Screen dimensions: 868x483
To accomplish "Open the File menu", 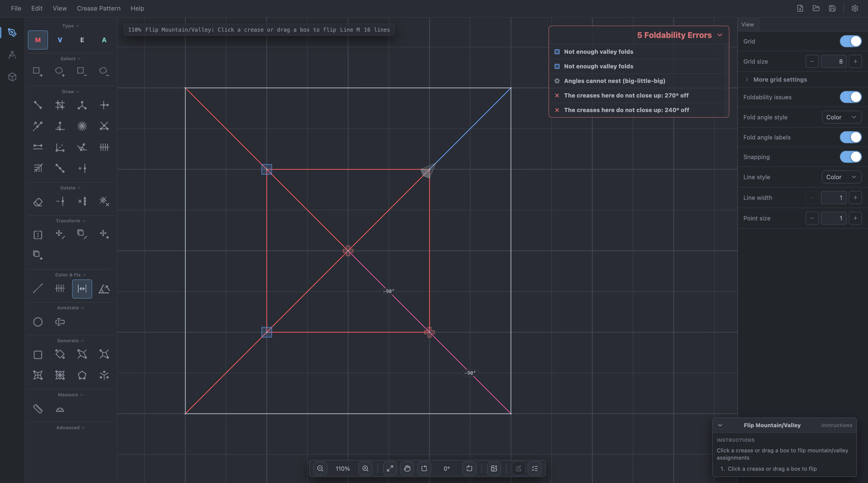I will pos(16,9).
